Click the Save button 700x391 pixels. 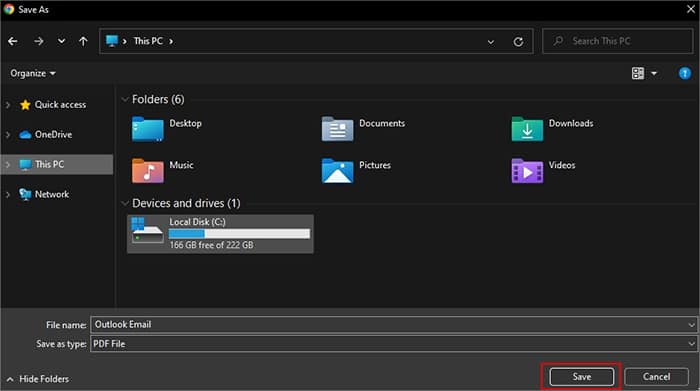tap(581, 377)
